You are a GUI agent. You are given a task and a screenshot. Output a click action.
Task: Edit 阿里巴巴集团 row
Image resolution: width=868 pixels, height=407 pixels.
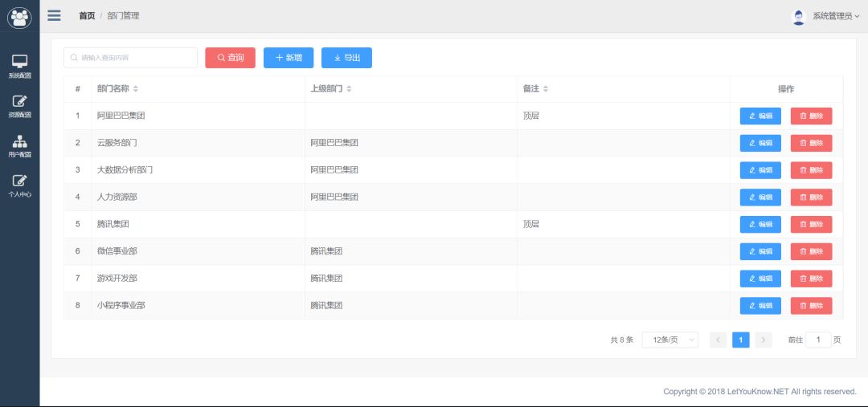click(x=760, y=116)
